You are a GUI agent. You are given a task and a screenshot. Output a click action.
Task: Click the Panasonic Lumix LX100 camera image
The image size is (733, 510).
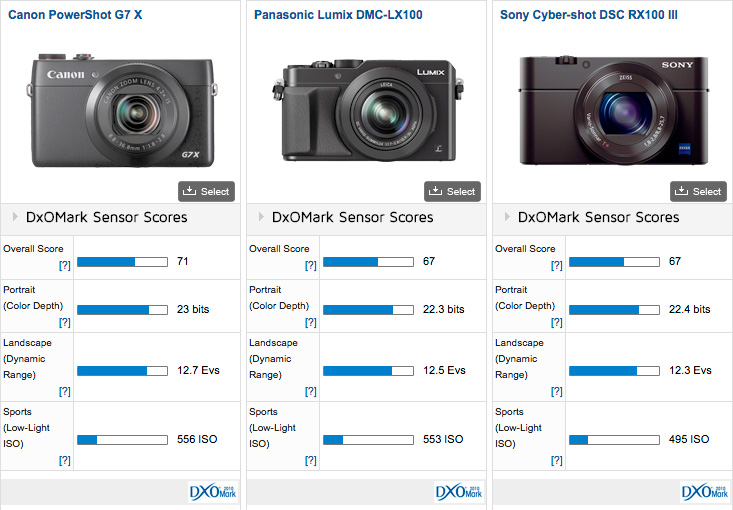tap(368, 110)
